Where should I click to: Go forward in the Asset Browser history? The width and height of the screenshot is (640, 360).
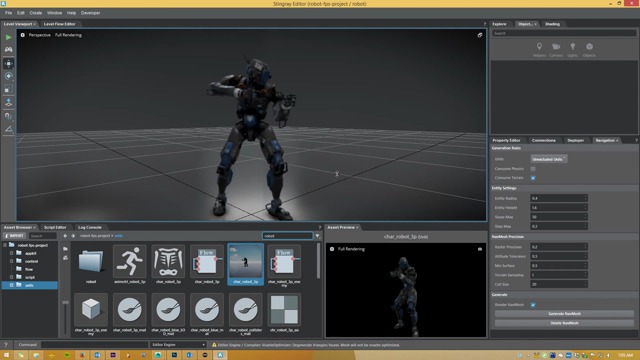(73, 236)
